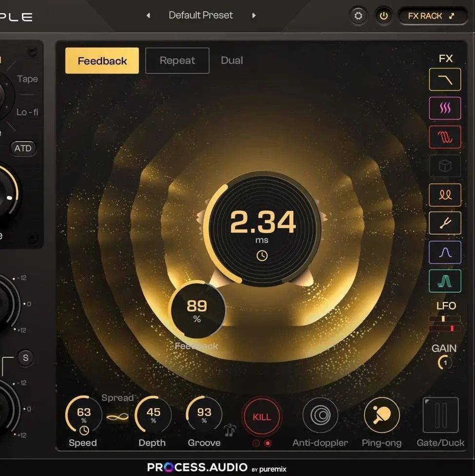Open the pink chorus effect in the FX column
The width and height of the screenshot is (475, 476).
444,108
